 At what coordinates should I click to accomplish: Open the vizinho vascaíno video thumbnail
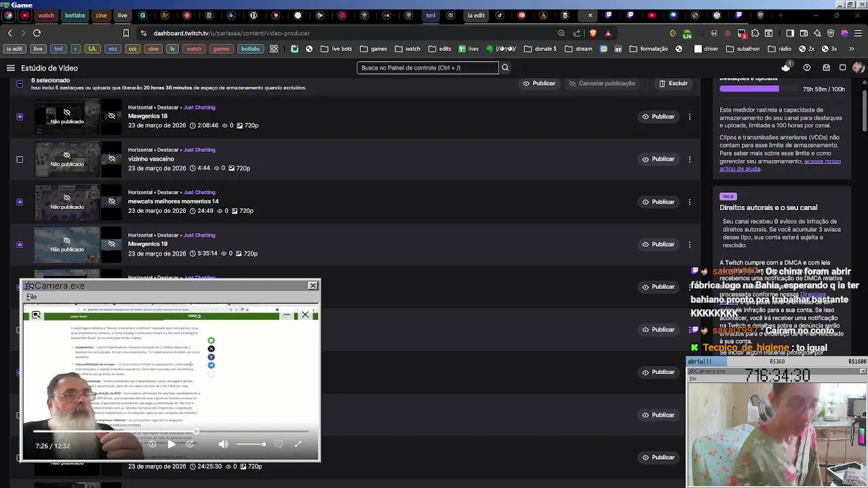67,159
